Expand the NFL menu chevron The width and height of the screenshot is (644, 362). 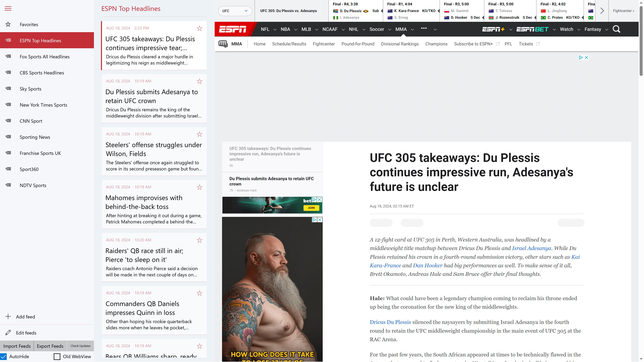pos(275,29)
